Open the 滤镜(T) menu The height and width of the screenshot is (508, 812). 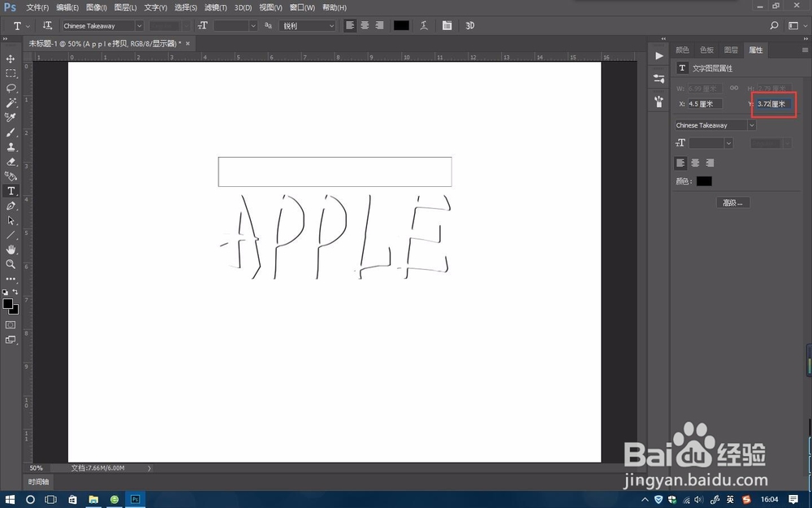[215, 8]
